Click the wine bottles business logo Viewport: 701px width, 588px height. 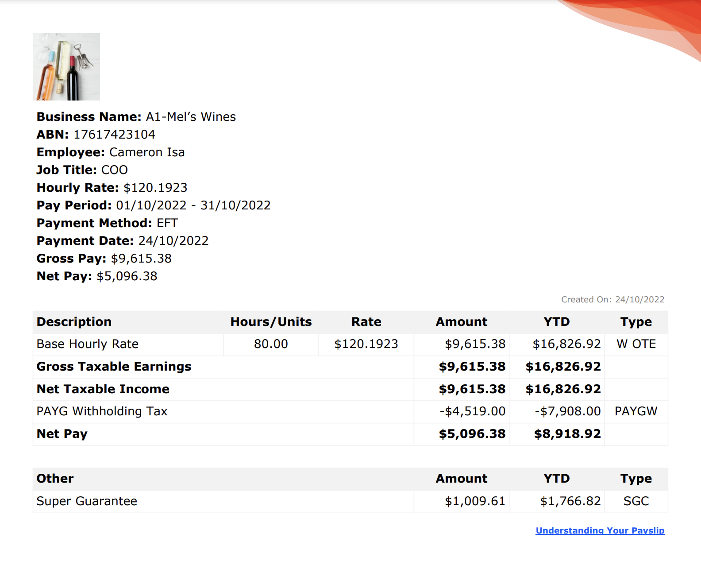pos(66,67)
